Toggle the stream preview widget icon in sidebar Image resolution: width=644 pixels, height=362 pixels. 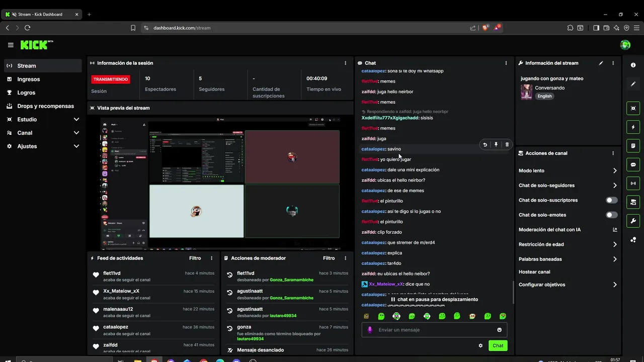[x=633, y=108]
